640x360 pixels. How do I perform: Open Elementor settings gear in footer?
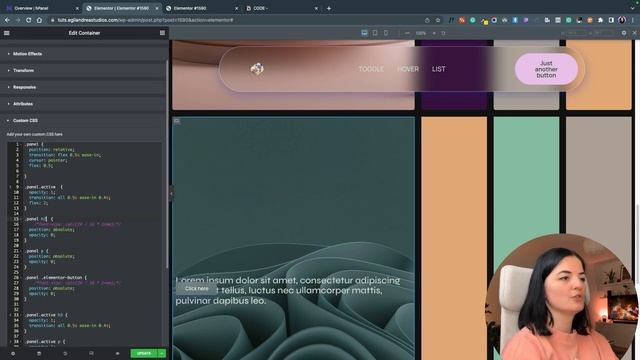pos(13,353)
